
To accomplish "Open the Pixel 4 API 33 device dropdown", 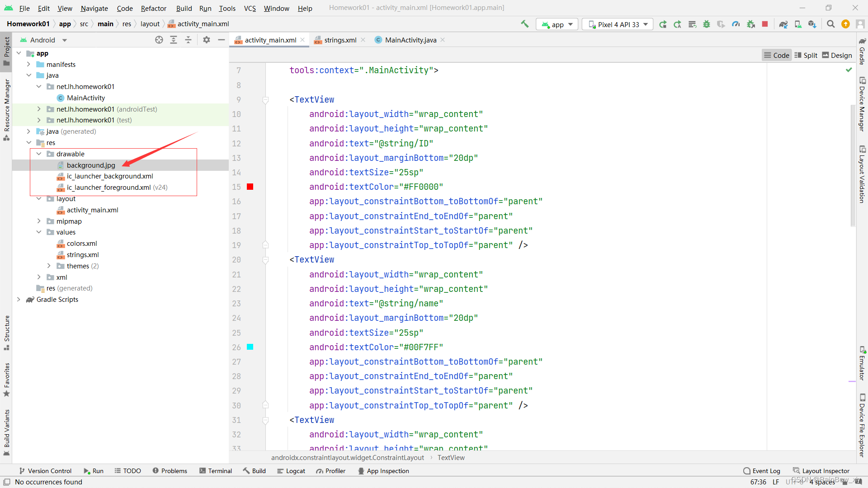I will 617,24.
